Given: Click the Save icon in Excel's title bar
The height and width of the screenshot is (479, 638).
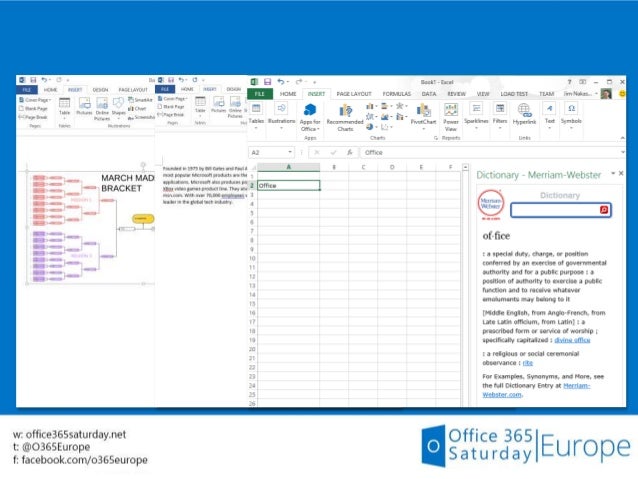Looking at the screenshot, I should coord(267,82).
